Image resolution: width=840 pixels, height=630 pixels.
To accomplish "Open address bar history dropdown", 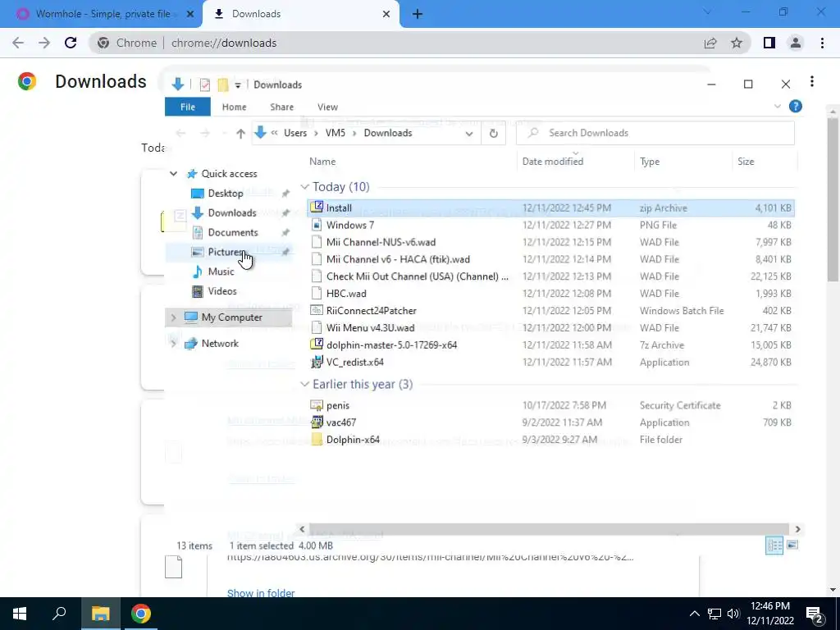I will click(469, 134).
